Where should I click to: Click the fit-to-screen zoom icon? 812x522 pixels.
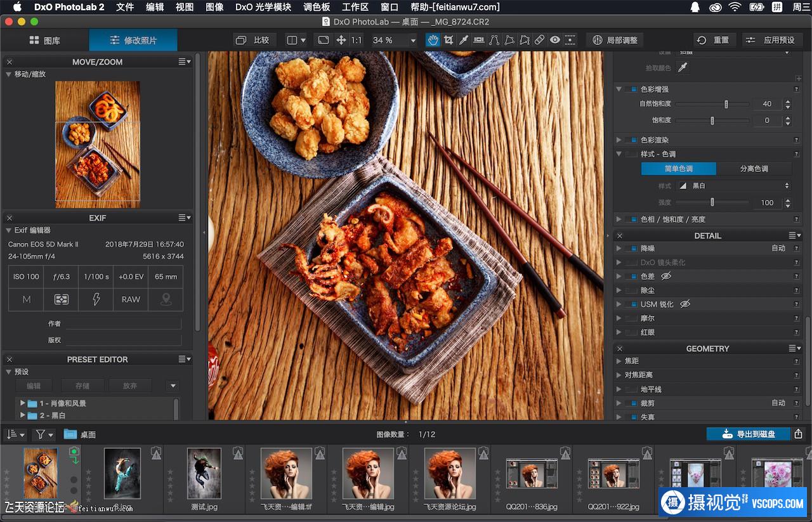pyautogui.click(x=324, y=40)
